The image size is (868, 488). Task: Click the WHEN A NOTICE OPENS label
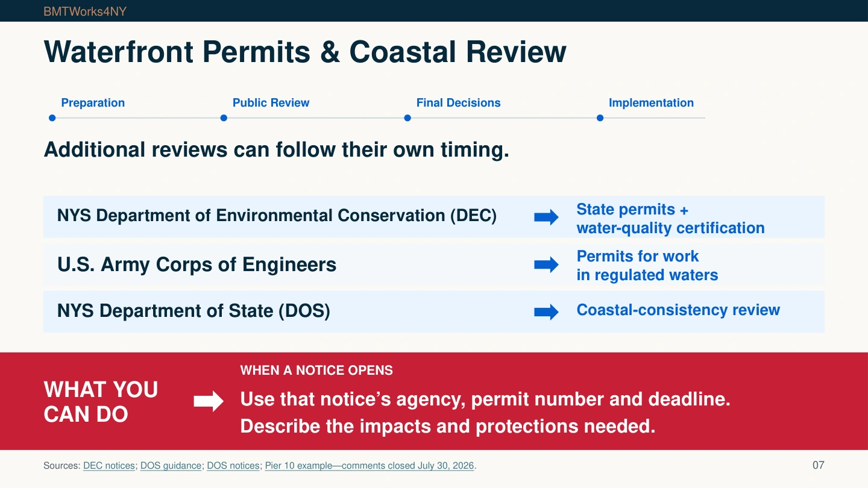[x=316, y=371]
